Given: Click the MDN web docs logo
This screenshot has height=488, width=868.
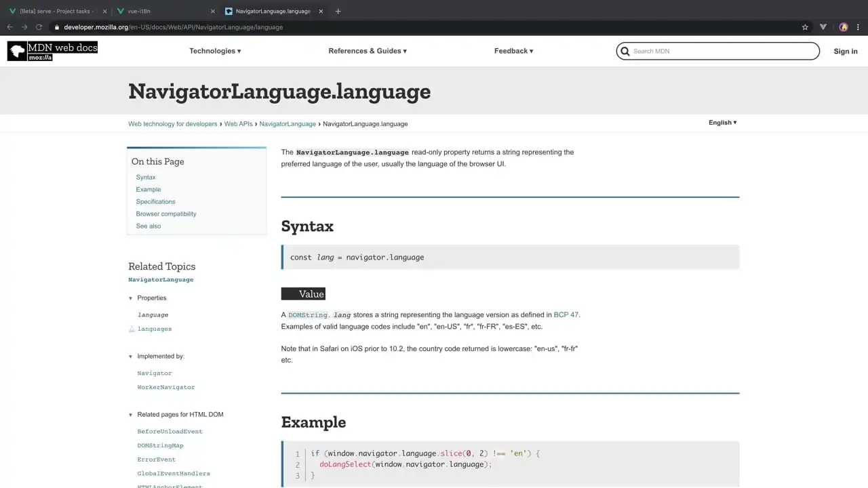Looking at the screenshot, I should click(52, 51).
